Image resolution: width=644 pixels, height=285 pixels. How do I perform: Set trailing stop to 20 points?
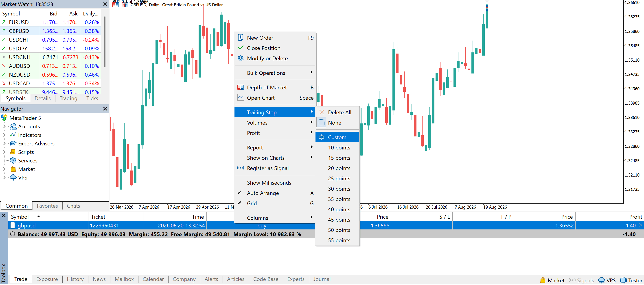[337, 168]
